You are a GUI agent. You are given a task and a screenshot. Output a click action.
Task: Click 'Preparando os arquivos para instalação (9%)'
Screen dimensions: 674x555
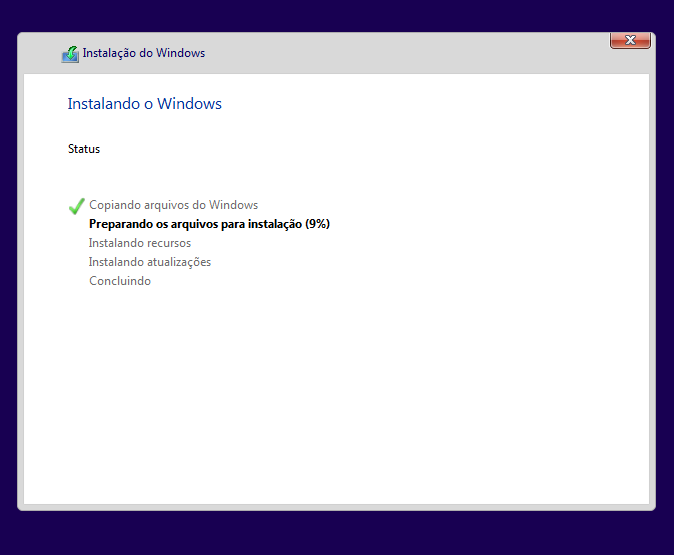(x=209, y=224)
